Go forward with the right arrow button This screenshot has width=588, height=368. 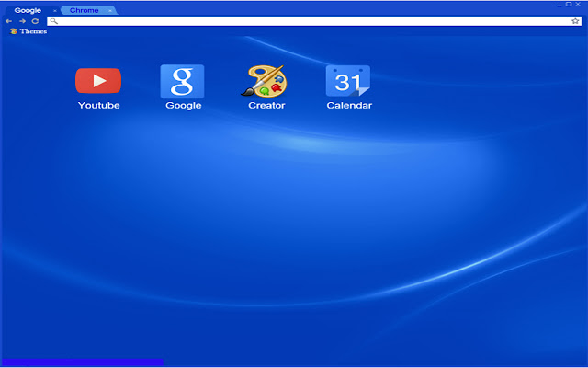[22, 21]
